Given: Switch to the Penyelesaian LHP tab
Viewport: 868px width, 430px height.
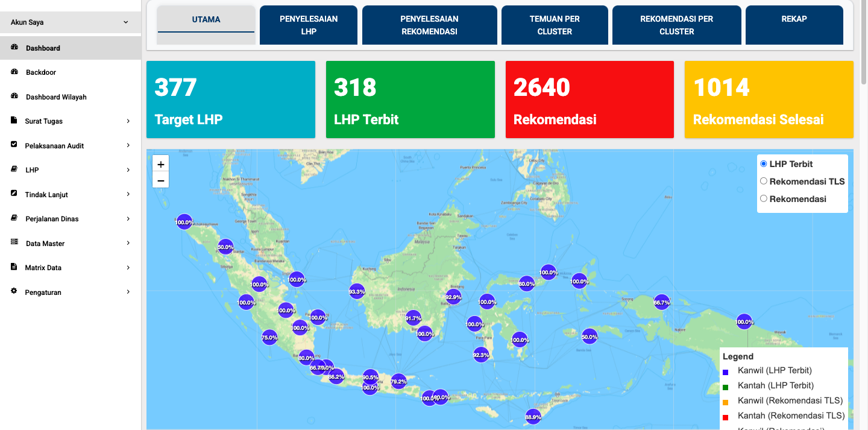Looking at the screenshot, I should 309,25.
